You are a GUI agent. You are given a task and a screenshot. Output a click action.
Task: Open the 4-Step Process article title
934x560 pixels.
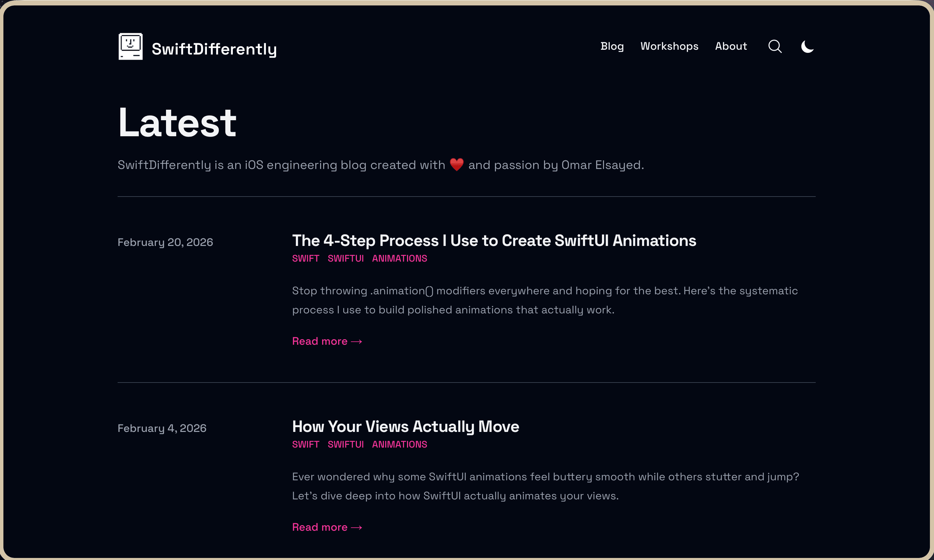(x=494, y=241)
